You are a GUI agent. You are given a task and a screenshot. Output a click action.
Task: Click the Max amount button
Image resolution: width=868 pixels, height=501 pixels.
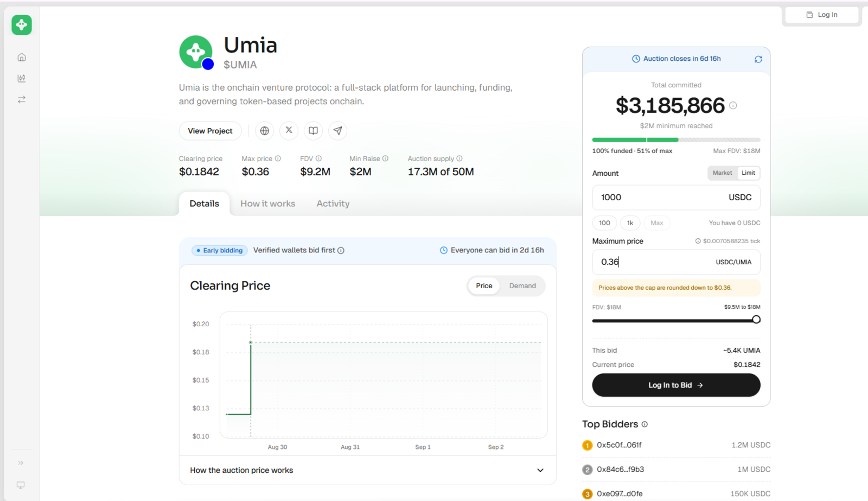pos(656,223)
